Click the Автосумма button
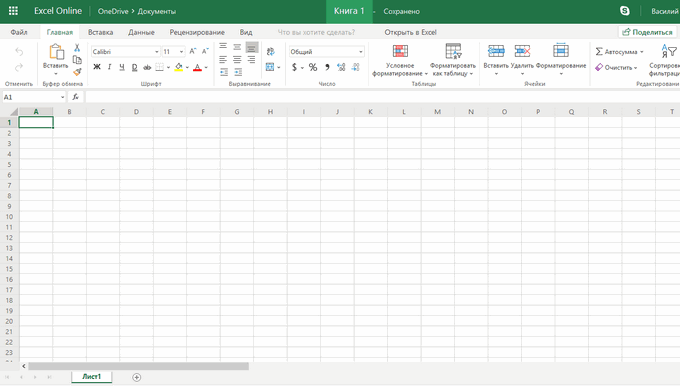Screen dimensions: 680x386 pos(616,52)
